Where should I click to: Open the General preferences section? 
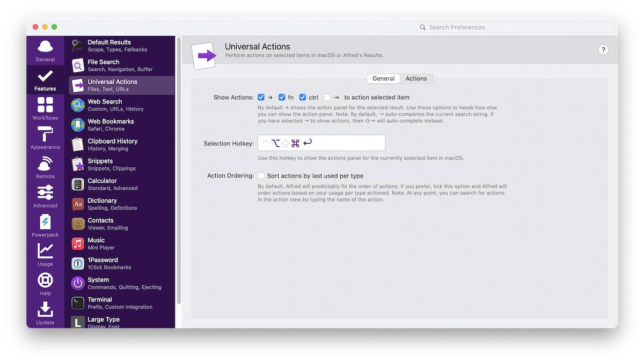45,51
